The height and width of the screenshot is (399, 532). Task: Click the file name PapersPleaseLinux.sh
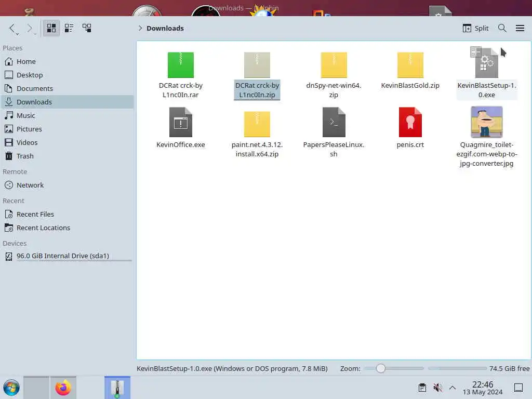pos(334,149)
